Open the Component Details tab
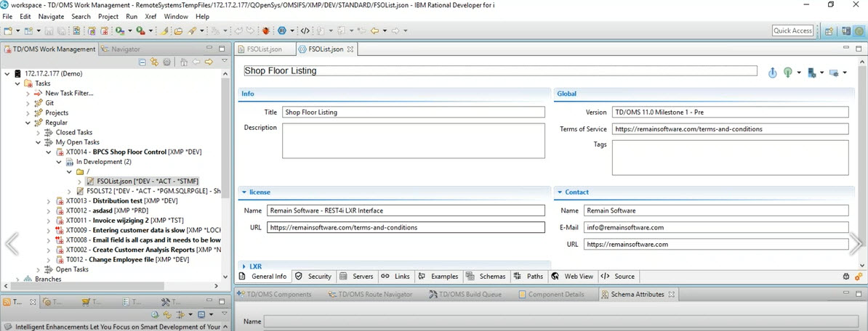The width and height of the screenshot is (868, 331). tap(551, 295)
